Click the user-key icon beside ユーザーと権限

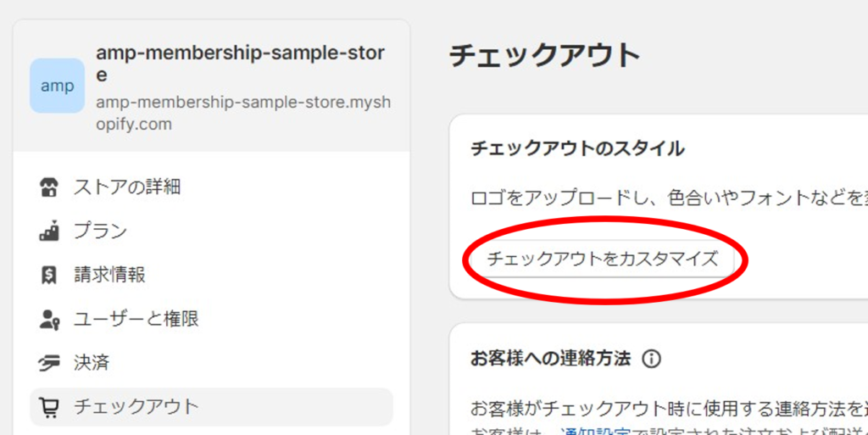(49, 320)
